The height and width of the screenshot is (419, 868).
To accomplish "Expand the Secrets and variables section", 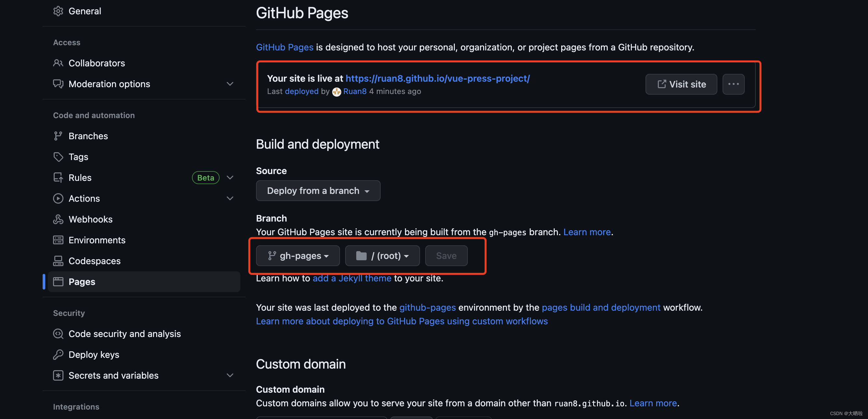I will (x=230, y=375).
